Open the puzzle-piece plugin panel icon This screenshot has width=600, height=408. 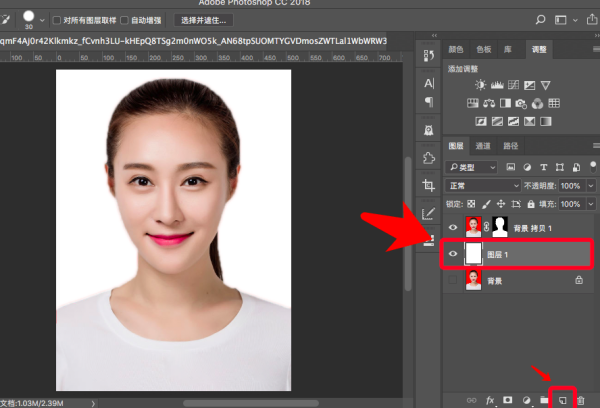point(429,158)
